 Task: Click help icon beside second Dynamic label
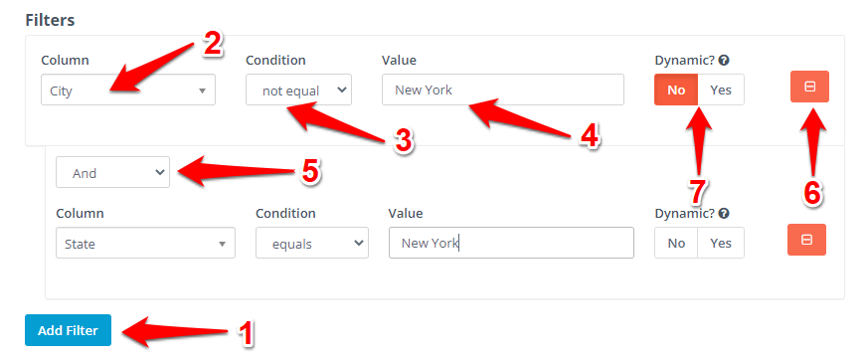(723, 213)
